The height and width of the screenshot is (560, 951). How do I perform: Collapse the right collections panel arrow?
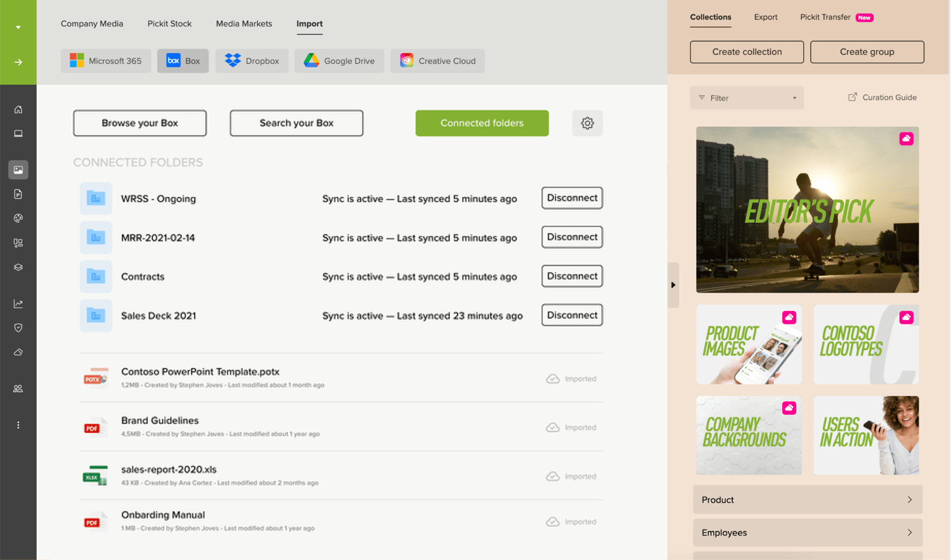click(x=673, y=285)
